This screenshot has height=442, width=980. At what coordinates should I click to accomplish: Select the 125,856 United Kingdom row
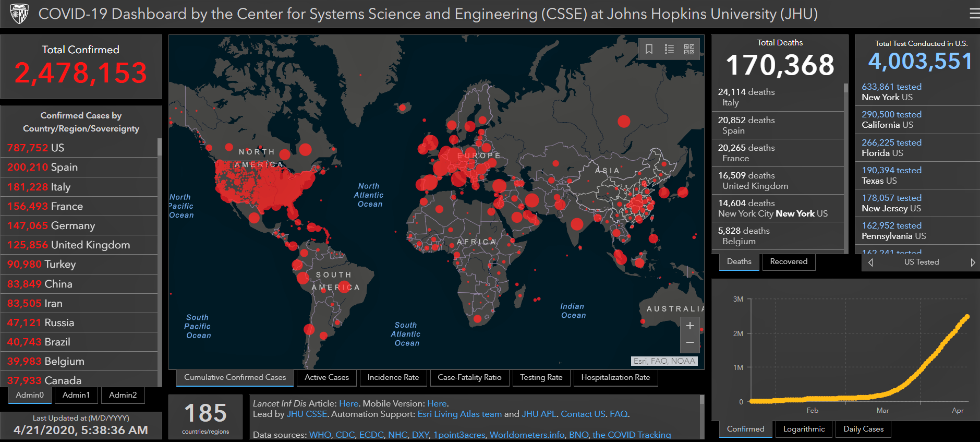point(79,245)
